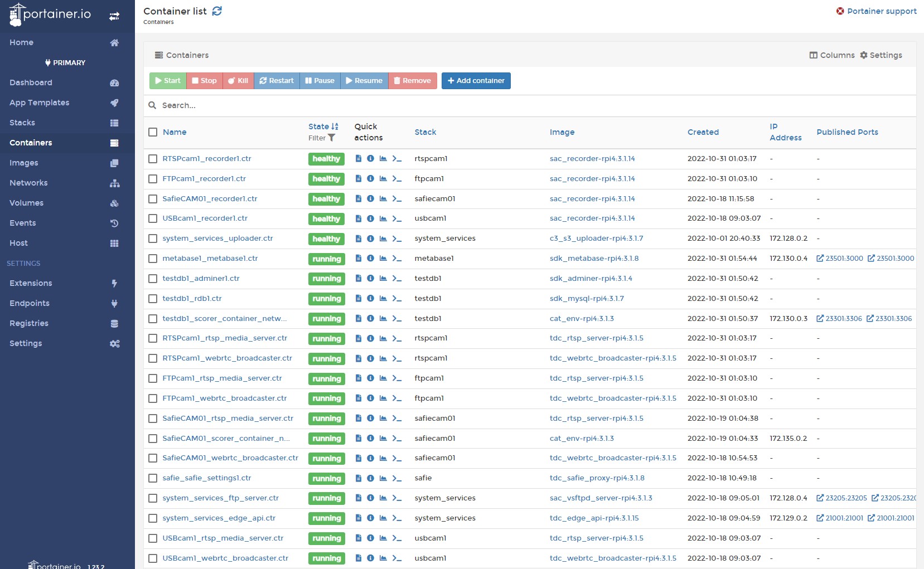Viewport: 924px width, 569px height.
Task: Open logs icon for system_services_ftp_server.ctr
Action: pos(359,498)
